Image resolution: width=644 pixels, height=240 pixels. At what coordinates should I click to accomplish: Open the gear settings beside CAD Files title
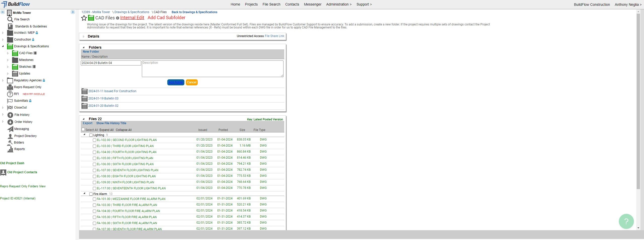click(x=117, y=18)
